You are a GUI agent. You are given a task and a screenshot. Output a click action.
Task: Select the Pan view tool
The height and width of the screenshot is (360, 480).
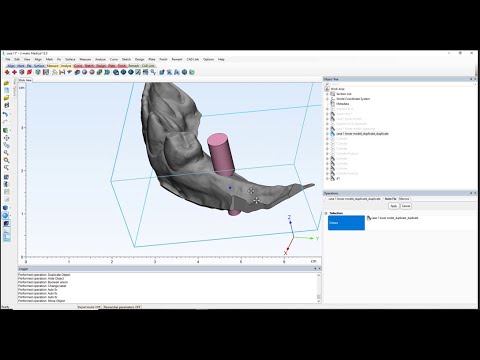pyautogui.click(x=6, y=138)
